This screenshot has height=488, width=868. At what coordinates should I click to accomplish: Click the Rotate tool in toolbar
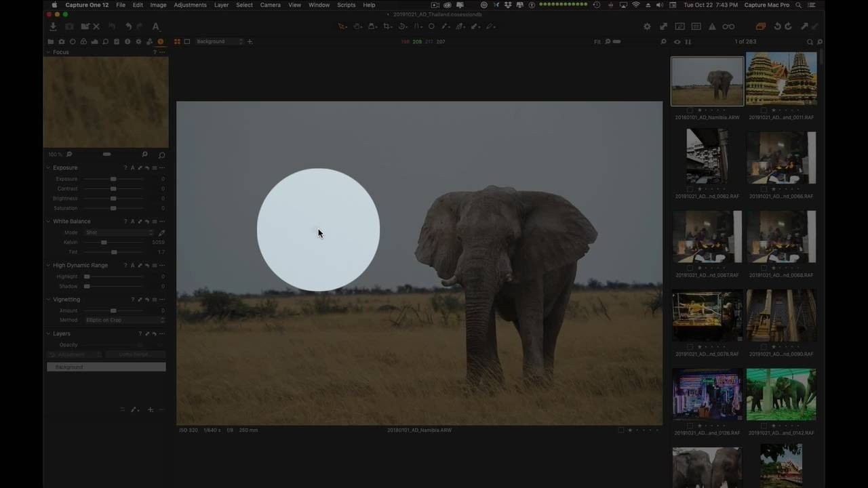[402, 26]
